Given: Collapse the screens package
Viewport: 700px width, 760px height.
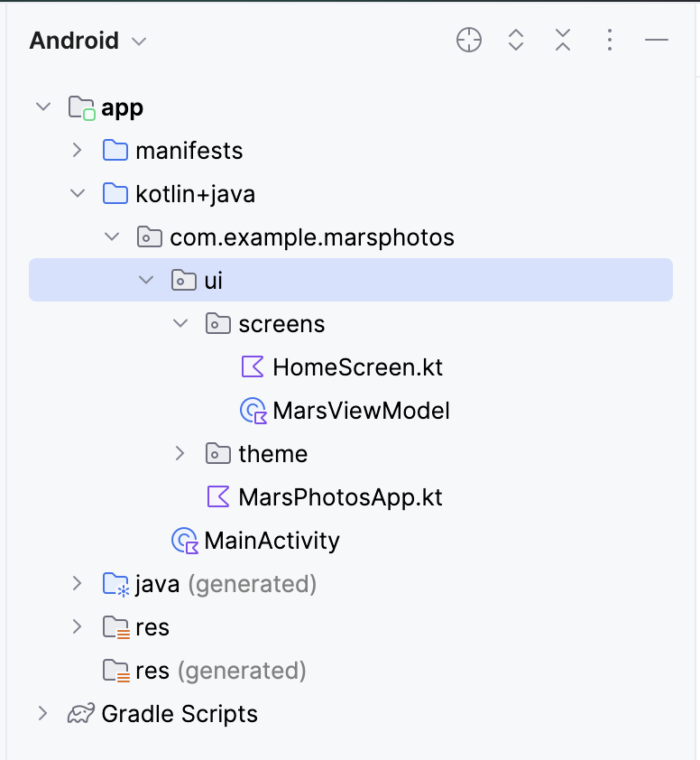Looking at the screenshot, I should point(180,323).
